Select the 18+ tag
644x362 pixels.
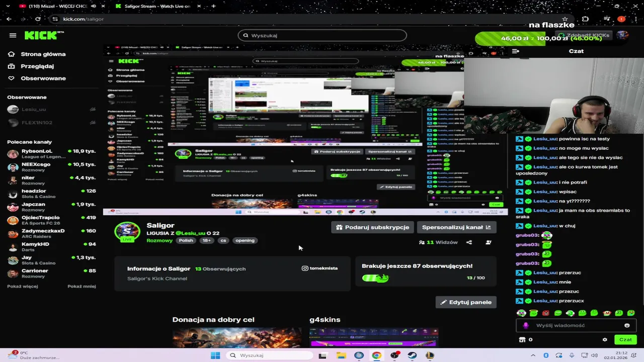tap(207, 240)
